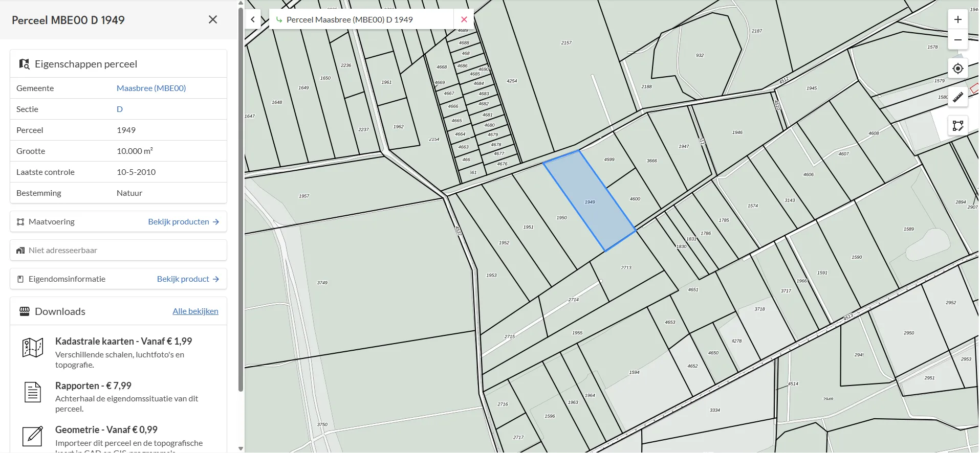The height and width of the screenshot is (453, 980).
Task: Click the Eigendomsinformatie document icon
Action: click(20, 279)
